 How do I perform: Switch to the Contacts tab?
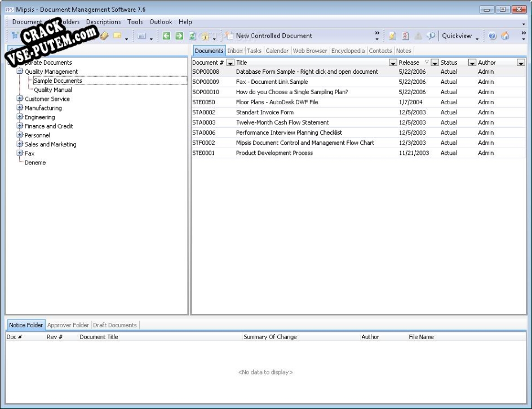(x=380, y=51)
